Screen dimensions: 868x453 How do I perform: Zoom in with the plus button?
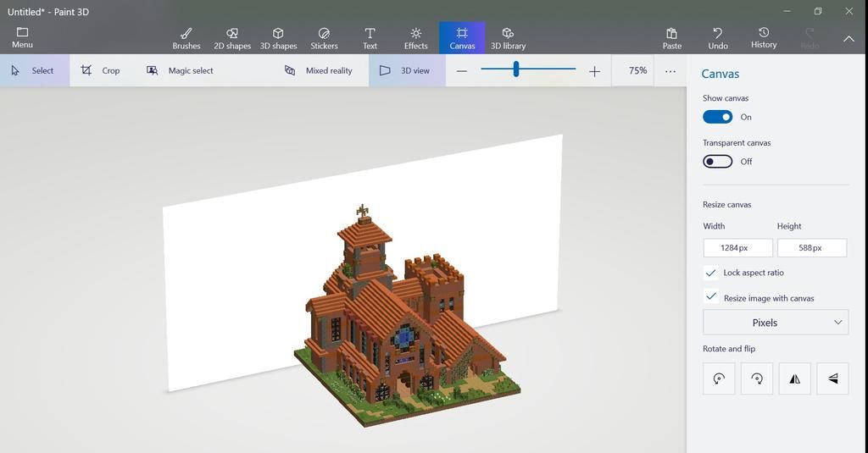tap(594, 71)
